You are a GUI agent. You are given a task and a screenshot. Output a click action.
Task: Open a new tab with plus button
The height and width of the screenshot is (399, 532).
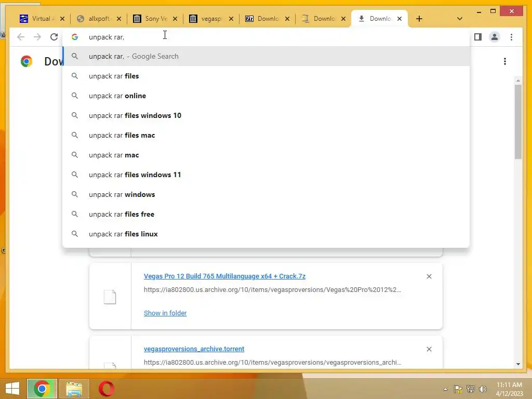pos(419,19)
